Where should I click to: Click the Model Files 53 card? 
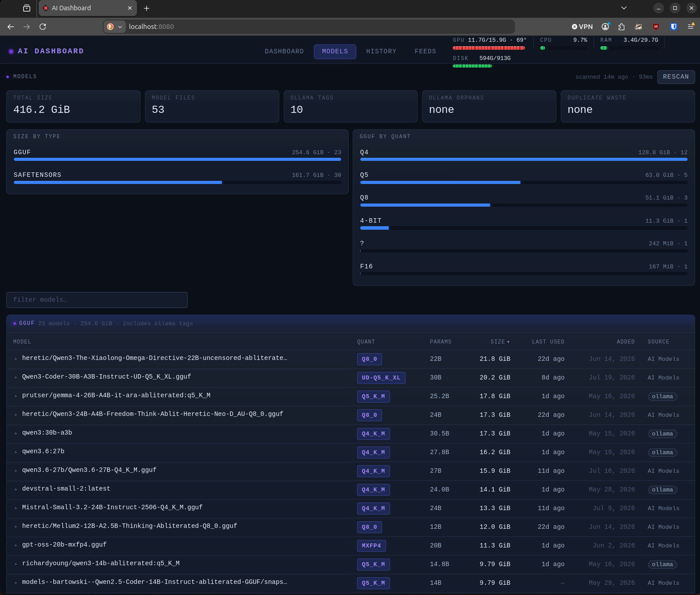coord(212,106)
